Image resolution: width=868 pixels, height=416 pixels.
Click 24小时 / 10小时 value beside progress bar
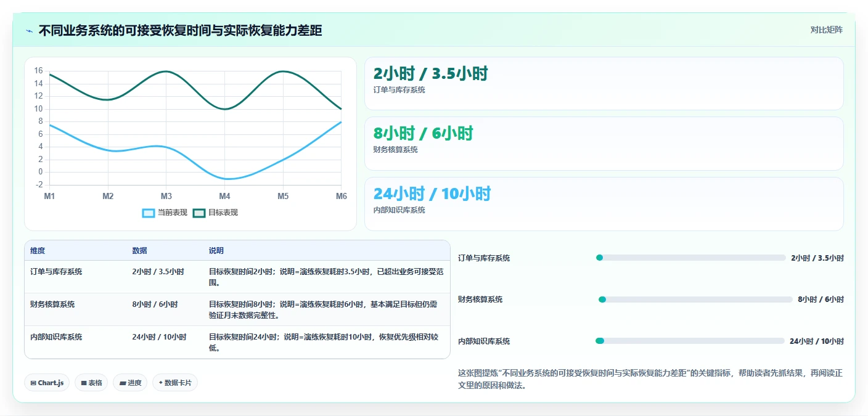pos(817,341)
